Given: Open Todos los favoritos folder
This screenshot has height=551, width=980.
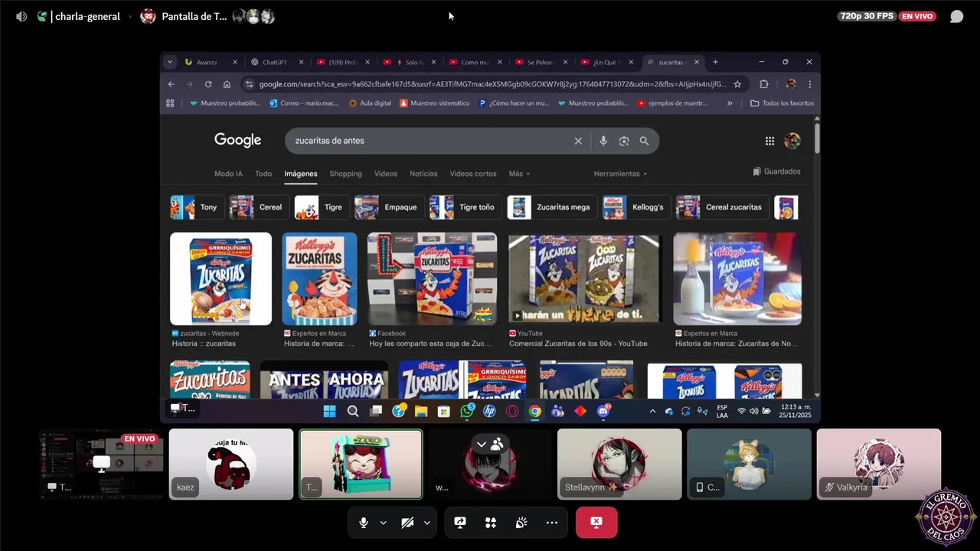Looking at the screenshot, I should 782,103.
